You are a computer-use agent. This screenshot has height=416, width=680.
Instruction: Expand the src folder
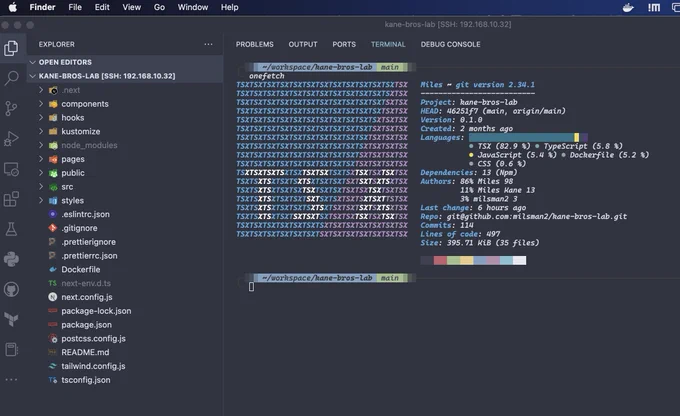click(x=41, y=187)
